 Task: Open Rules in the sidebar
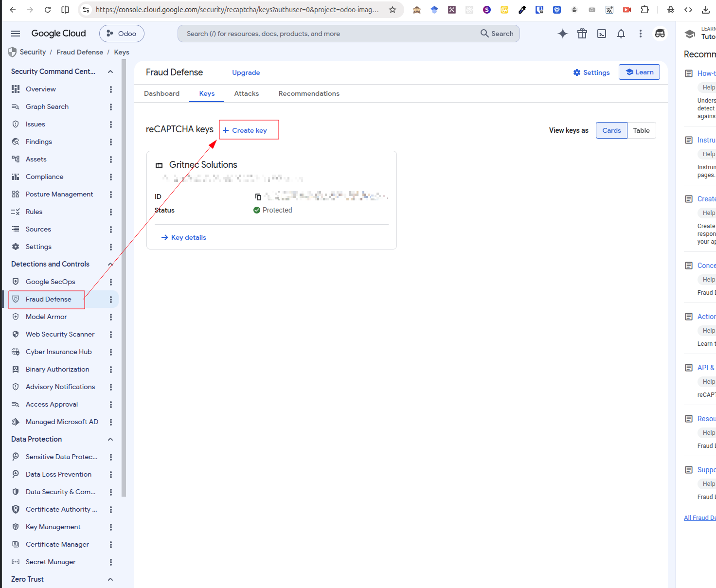[x=34, y=212]
